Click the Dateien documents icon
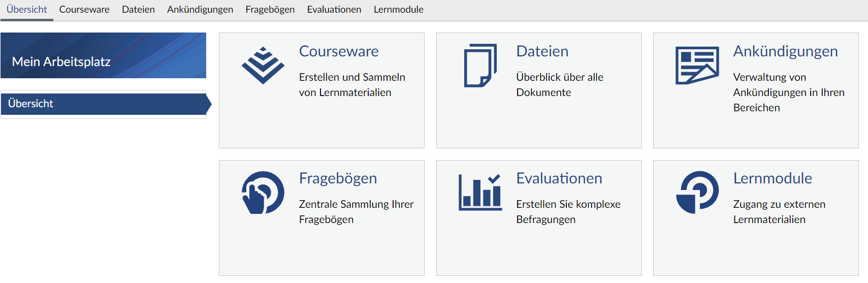This screenshot has height=283, width=868. pyautogui.click(x=480, y=66)
